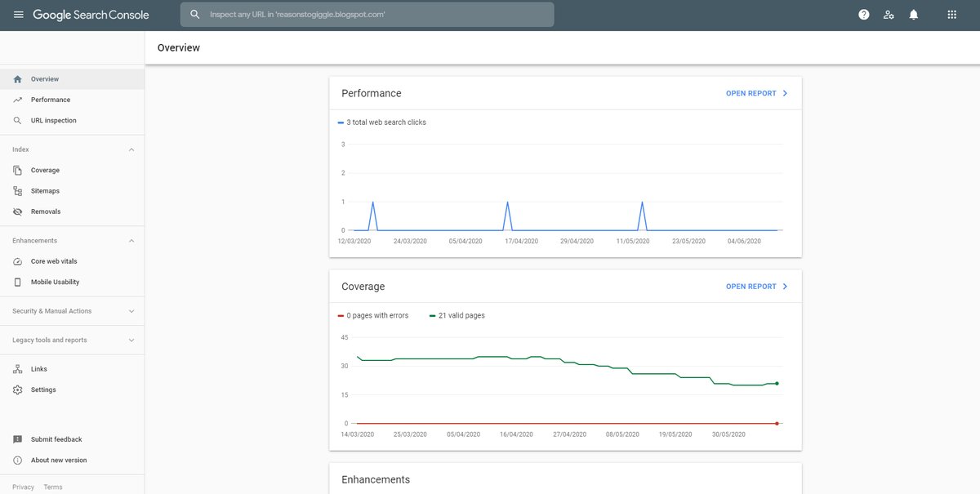Open the Google apps grid
The width and height of the screenshot is (980, 494).
point(951,15)
